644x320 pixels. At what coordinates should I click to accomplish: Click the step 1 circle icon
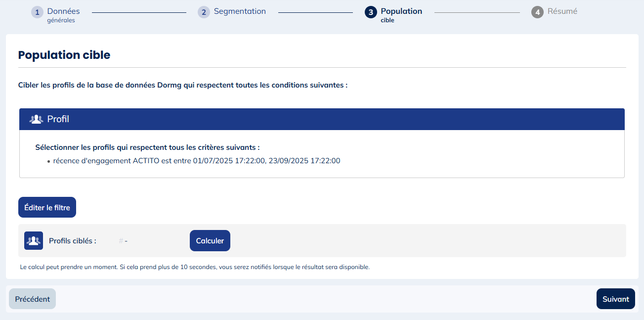coord(37,12)
